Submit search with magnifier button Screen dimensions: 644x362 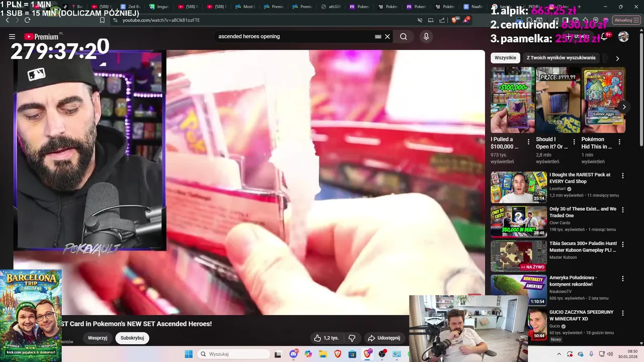404,37
